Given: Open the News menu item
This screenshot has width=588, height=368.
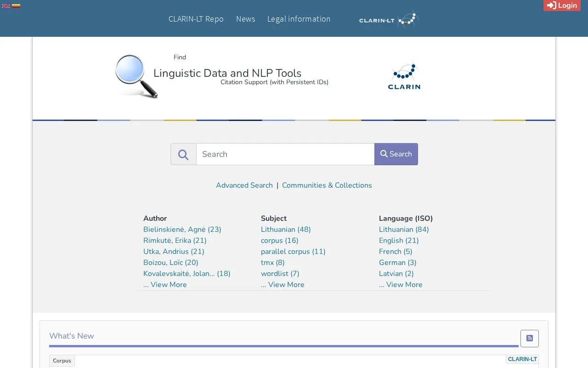Looking at the screenshot, I should [246, 19].
